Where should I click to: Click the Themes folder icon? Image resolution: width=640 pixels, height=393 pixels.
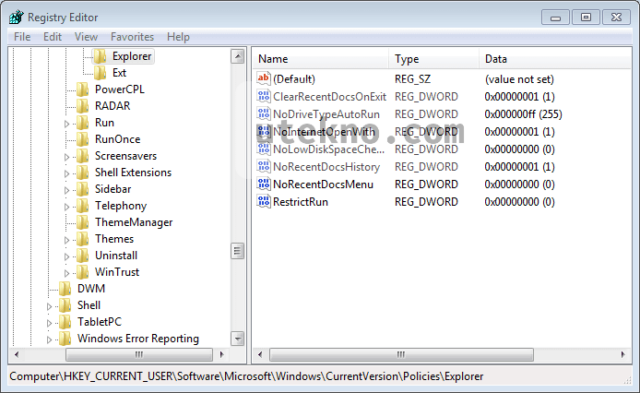82,239
